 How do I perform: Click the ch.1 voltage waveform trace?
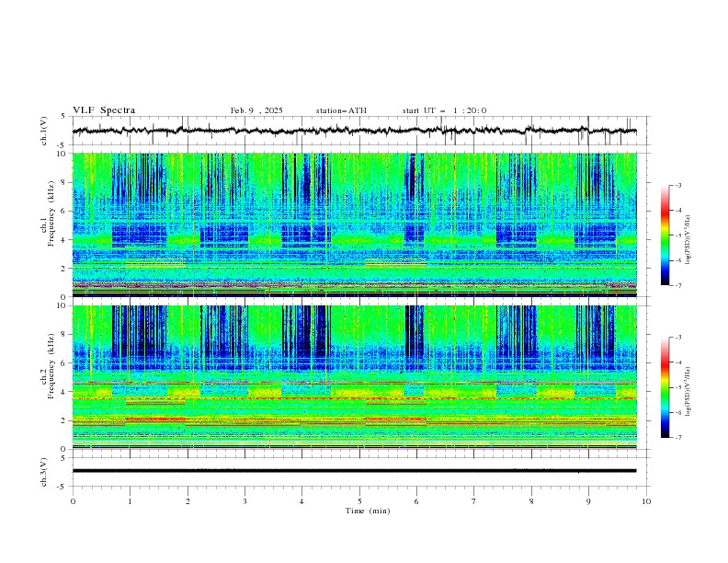354,131
